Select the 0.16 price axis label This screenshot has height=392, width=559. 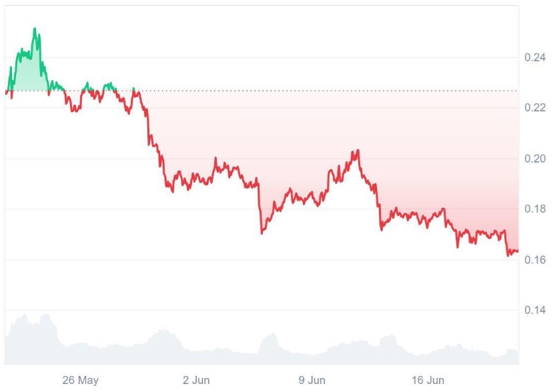pos(535,260)
